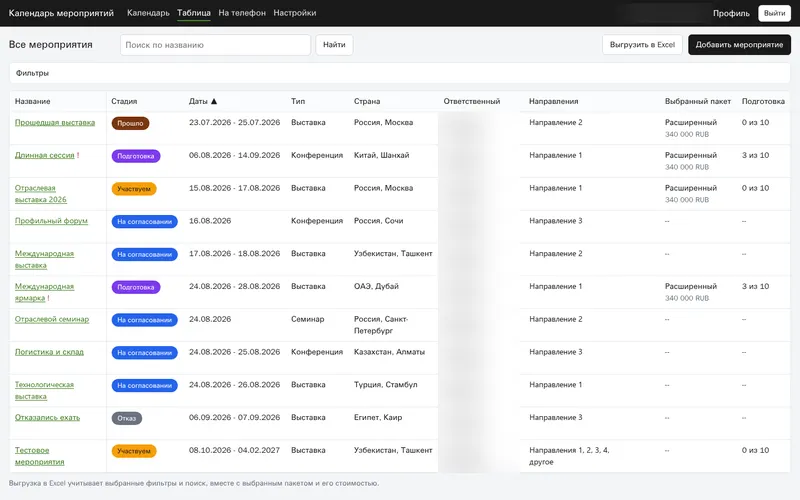This screenshot has width=800, height=500.
Task: Open the Отраслевая выставка 2026 link
Action: [x=40, y=194]
